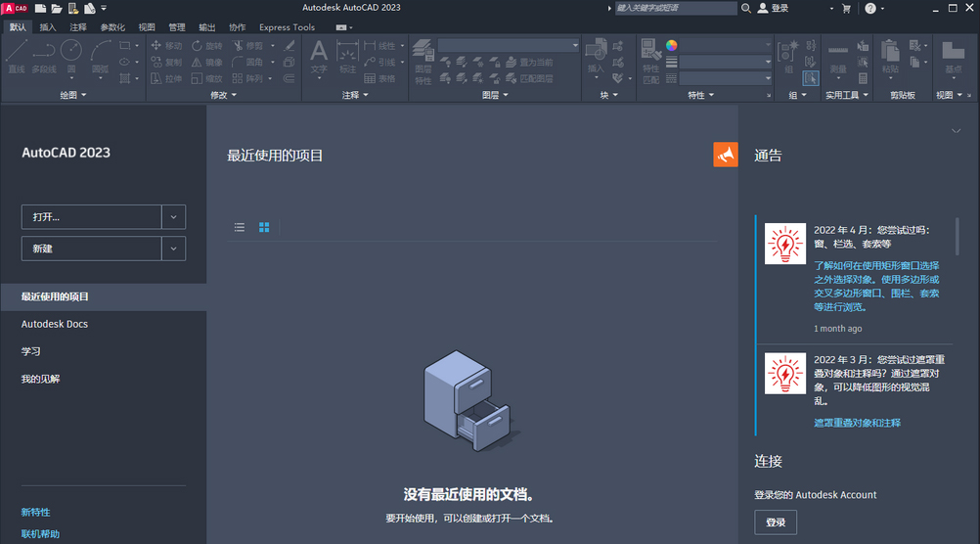Click the Table (表格) tool
The image size is (980, 544).
380,78
